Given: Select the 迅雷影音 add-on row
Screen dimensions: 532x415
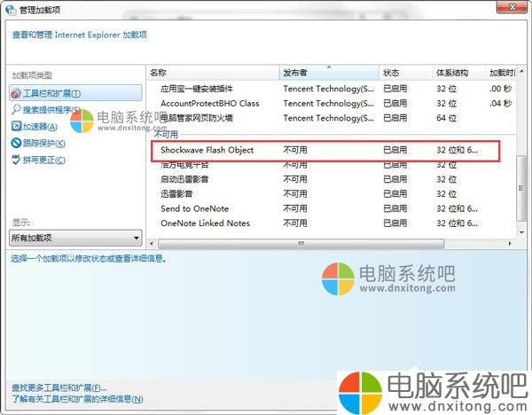Looking at the screenshot, I should [x=176, y=193].
